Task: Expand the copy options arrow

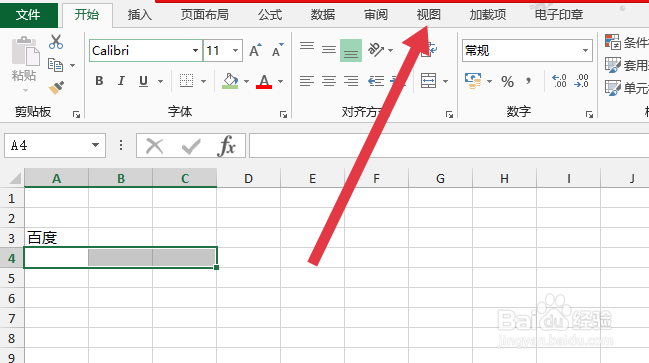Action: tap(72, 65)
